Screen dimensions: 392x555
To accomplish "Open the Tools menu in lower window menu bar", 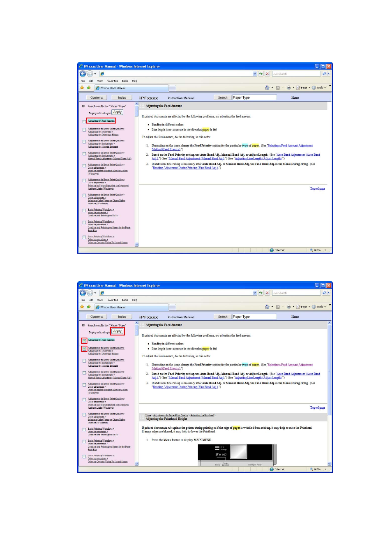I will coord(125,300).
